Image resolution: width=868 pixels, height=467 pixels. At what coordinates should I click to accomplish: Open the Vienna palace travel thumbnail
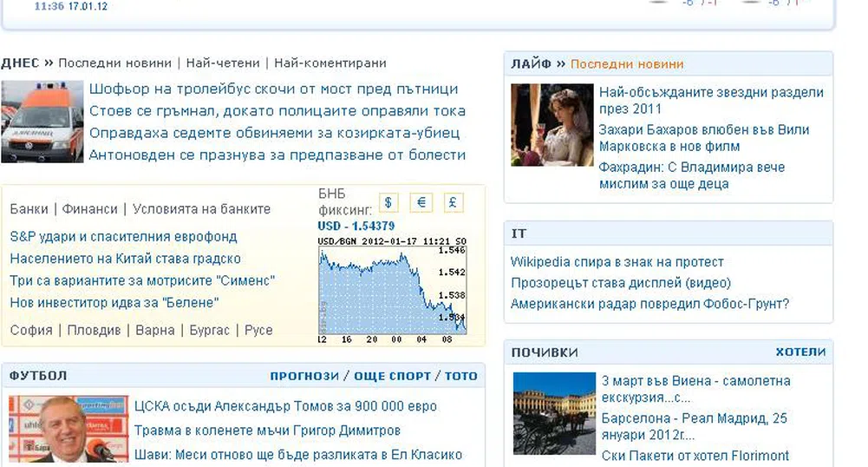554,413
